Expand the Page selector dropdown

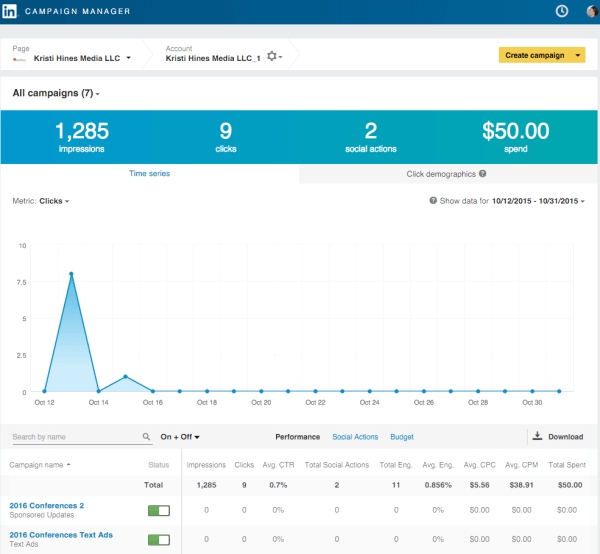(x=129, y=58)
